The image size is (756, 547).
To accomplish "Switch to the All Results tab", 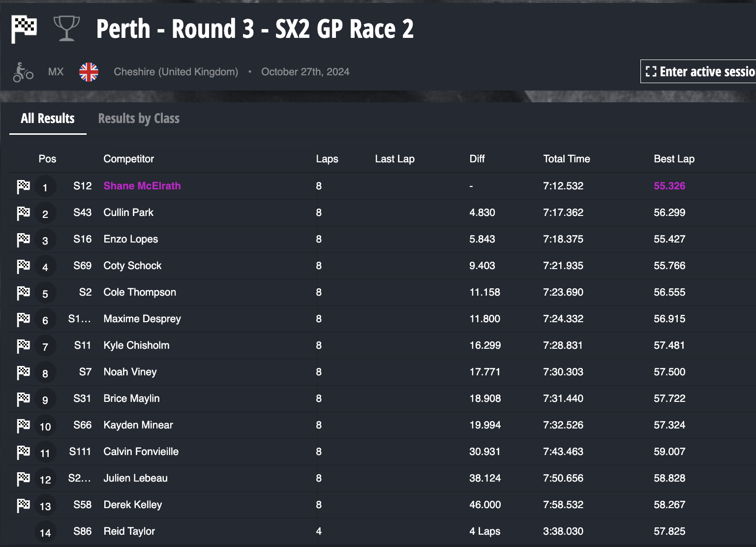I will 48,119.
